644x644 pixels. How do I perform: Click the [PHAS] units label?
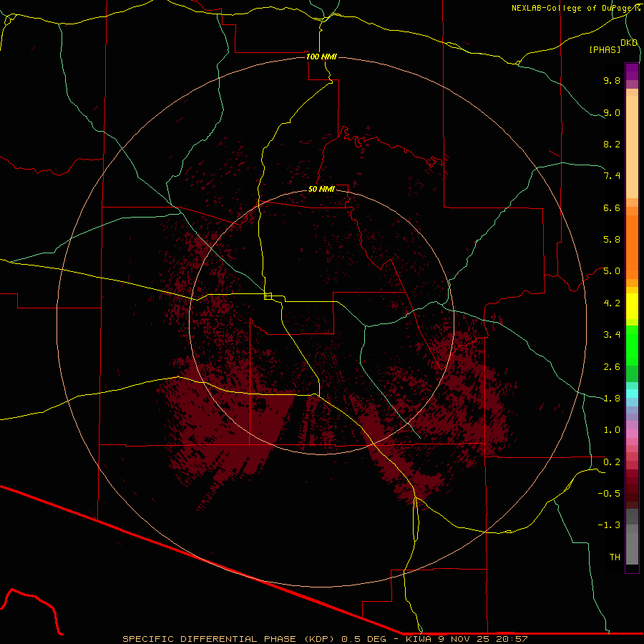[x=605, y=49]
